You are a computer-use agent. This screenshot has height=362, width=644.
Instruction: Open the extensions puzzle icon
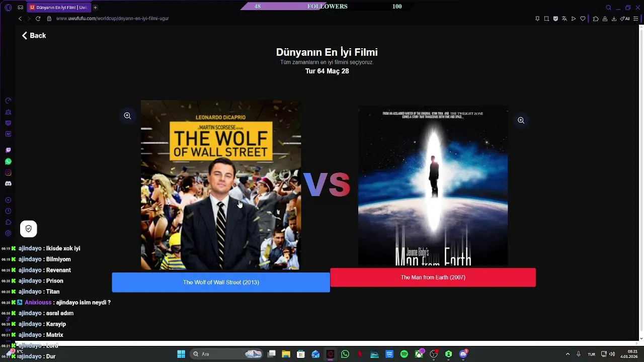(596, 19)
